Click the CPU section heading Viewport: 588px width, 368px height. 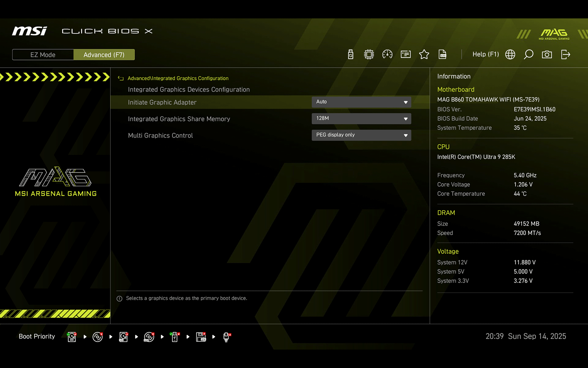(x=443, y=147)
